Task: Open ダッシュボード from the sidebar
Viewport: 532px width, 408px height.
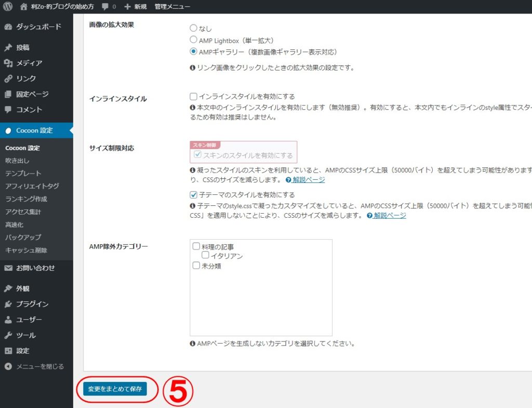Action: (38, 27)
